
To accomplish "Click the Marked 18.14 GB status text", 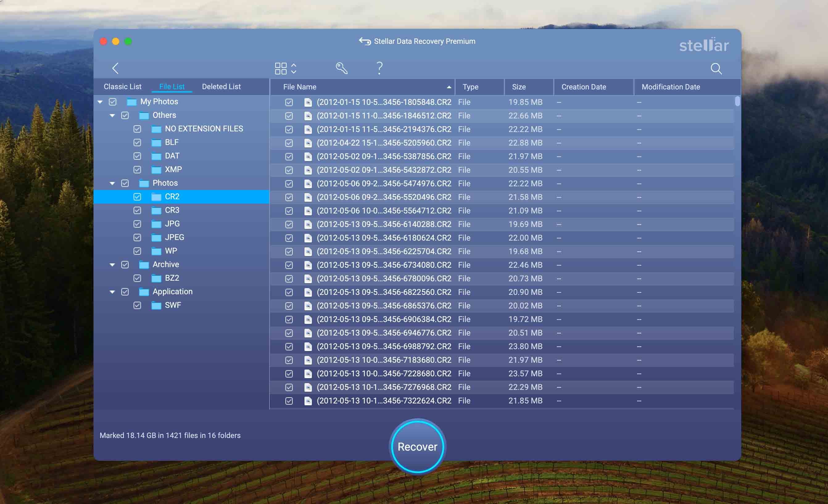I will [170, 436].
